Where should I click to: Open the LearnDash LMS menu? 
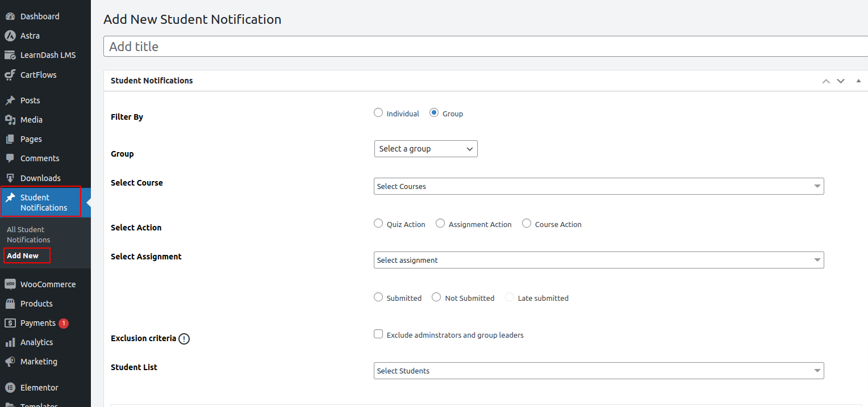point(48,55)
